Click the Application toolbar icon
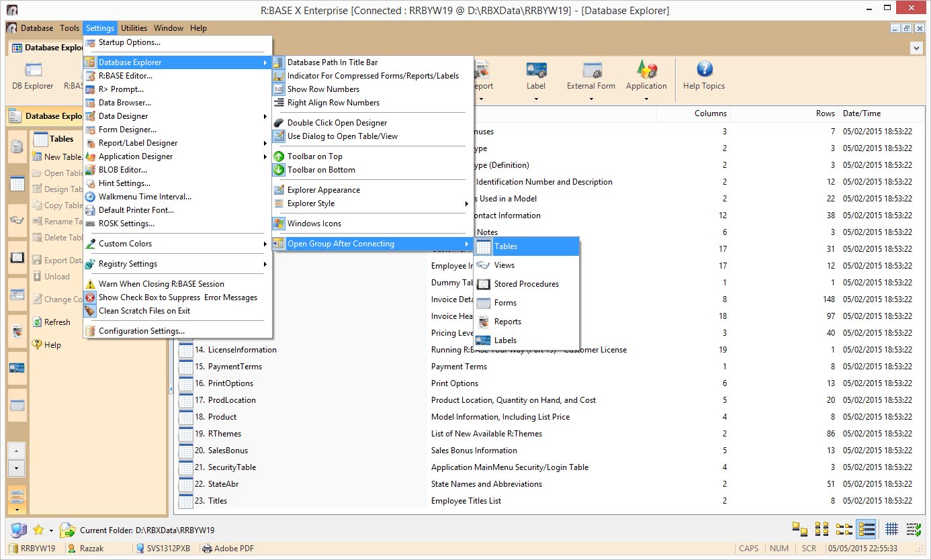This screenshot has width=931, height=560. point(646,71)
